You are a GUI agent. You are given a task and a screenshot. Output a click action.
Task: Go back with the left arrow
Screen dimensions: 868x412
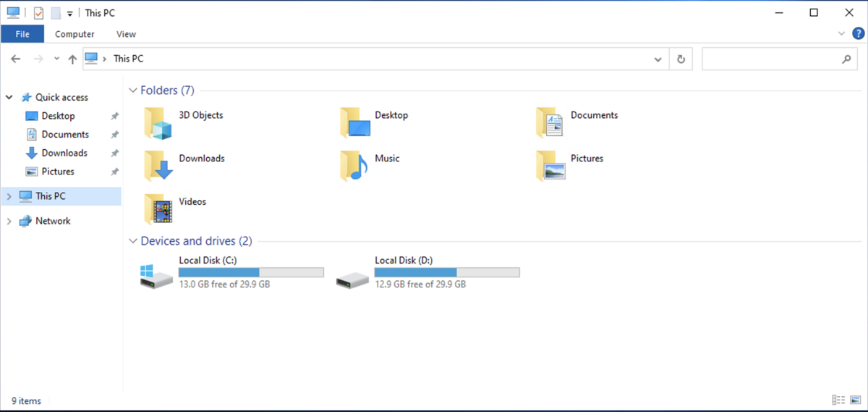(x=16, y=59)
